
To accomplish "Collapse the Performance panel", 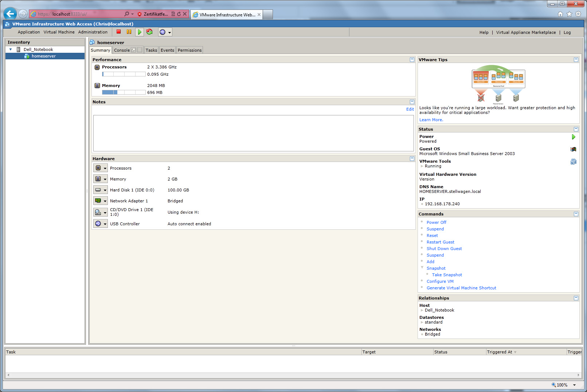I will (x=412, y=60).
